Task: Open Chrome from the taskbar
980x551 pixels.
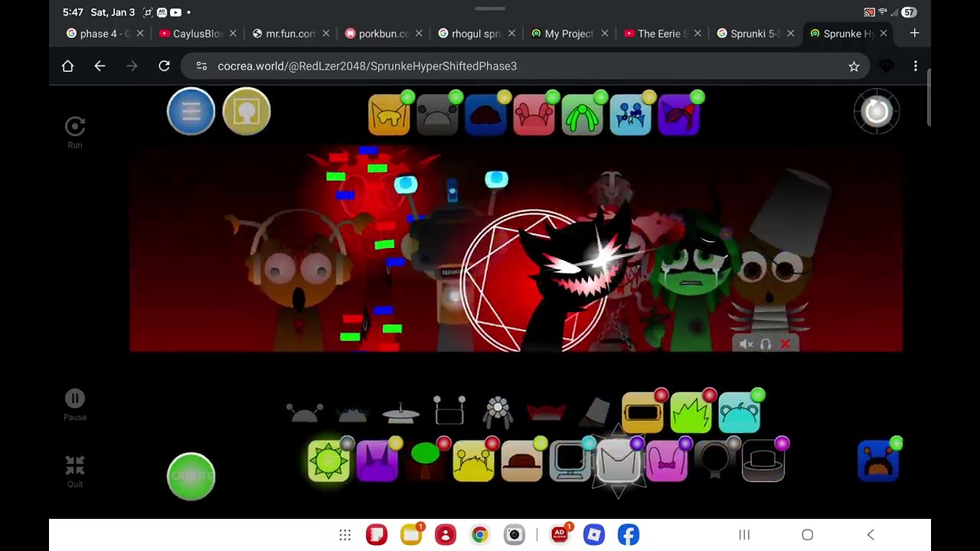Action: 479,535
